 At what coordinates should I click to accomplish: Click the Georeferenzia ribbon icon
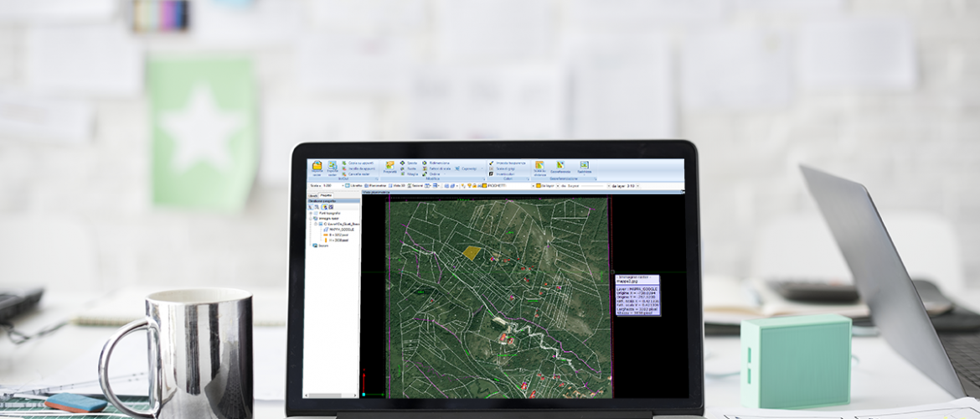[560, 168]
